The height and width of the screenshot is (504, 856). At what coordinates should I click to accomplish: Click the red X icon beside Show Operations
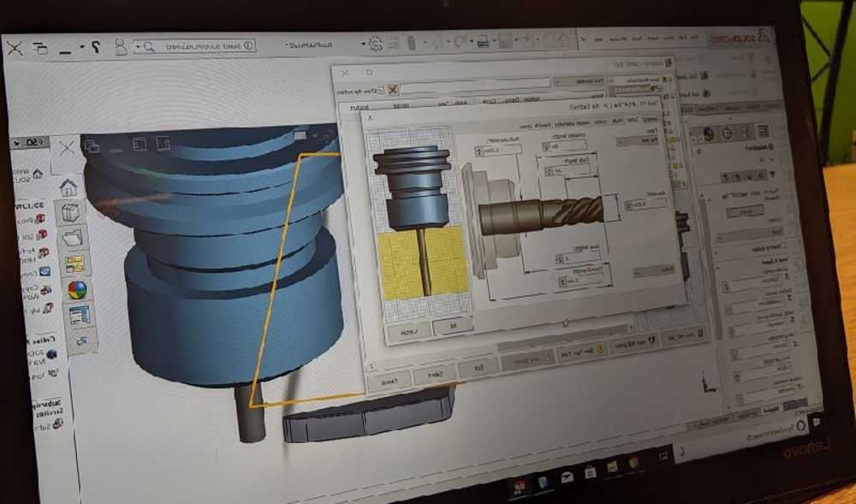392,89
